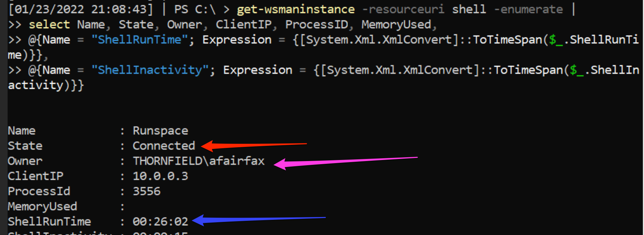Screen dimensions: 644x235
Task: Click the ProcessId value 3556
Action: [147, 191]
